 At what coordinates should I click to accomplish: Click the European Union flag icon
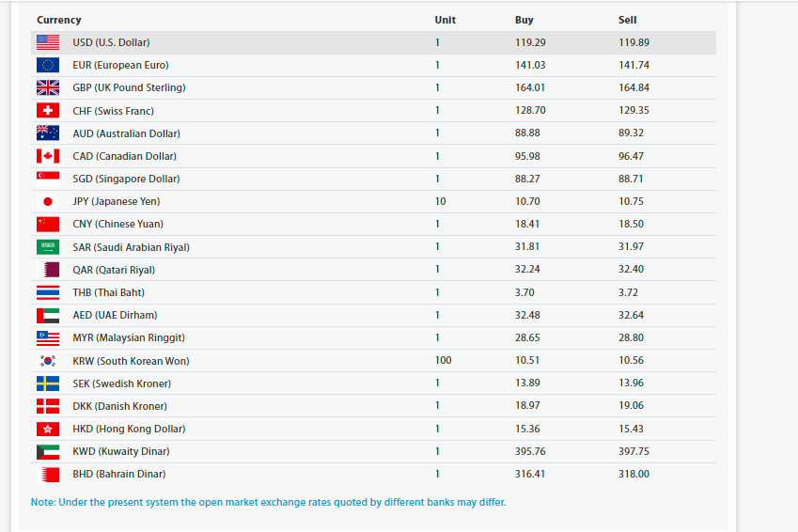pyautogui.click(x=48, y=65)
